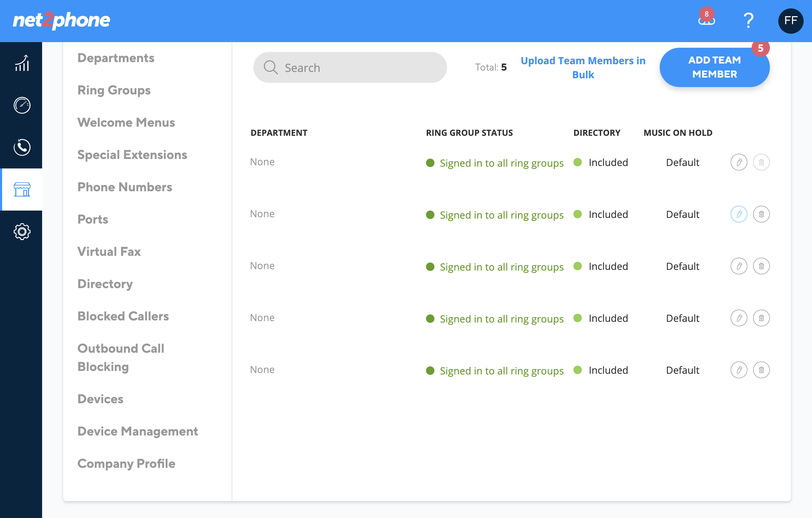This screenshot has width=812, height=518.
Task: Select Outbound Call Blocking menu item
Action: click(121, 358)
